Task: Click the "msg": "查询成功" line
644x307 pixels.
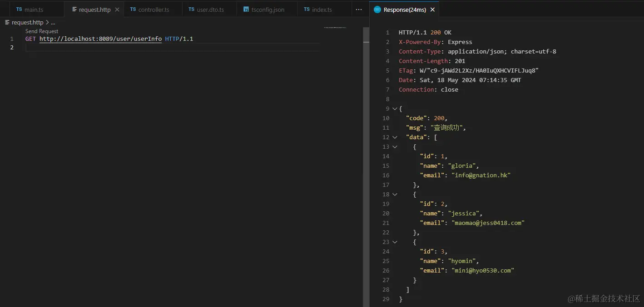Action: click(436, 128)
